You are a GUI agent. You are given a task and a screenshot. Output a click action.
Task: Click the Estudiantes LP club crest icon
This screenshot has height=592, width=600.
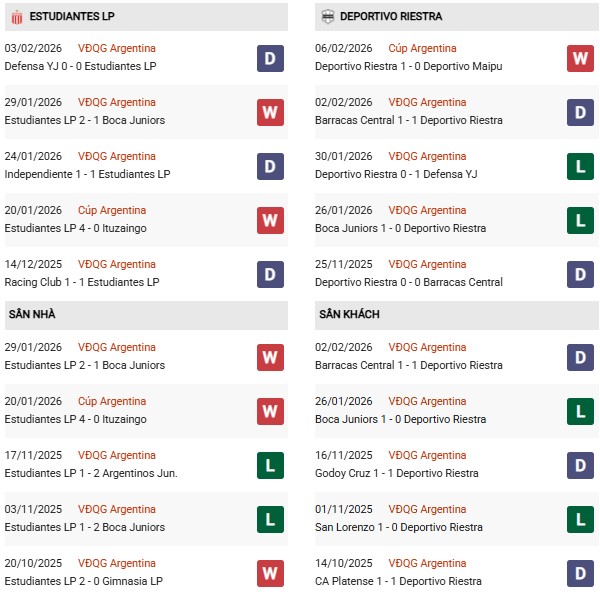(15, 17)
